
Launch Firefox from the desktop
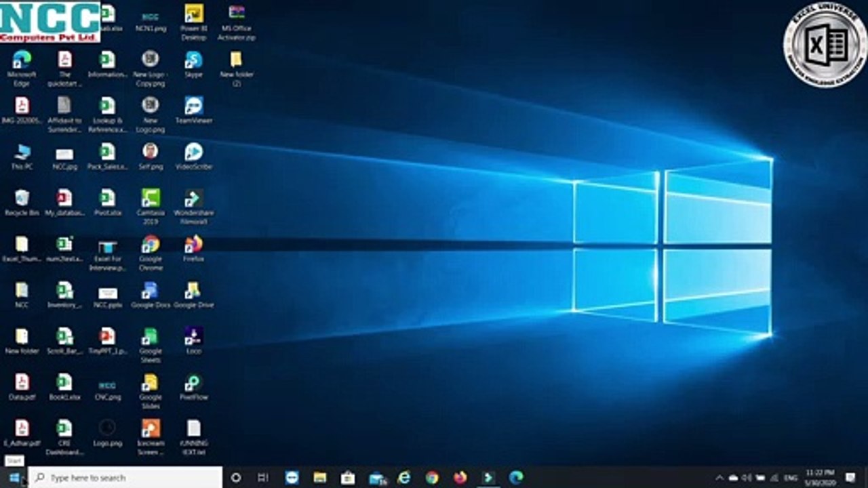coord(193,249)
